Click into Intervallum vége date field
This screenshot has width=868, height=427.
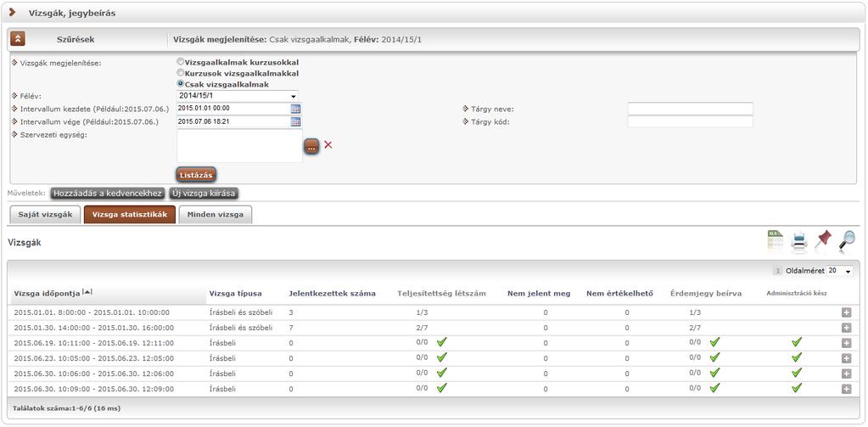233,122
